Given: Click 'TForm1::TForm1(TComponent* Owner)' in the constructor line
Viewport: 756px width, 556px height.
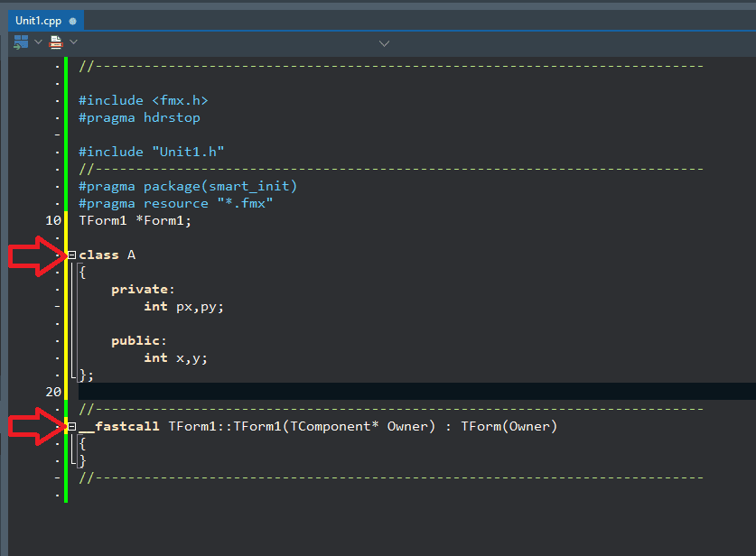Looking at the screenshot, I should [x=302, y=426].
